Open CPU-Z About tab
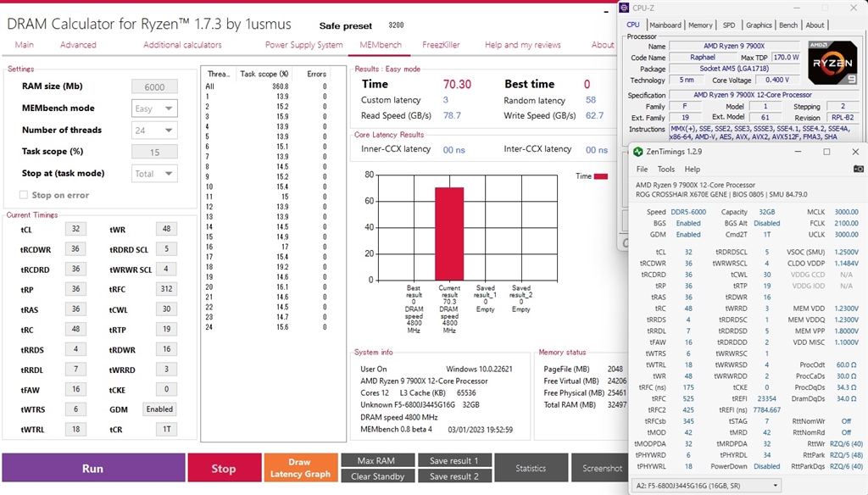The height and width of the screenshot is (495, 868). point(815,25)
